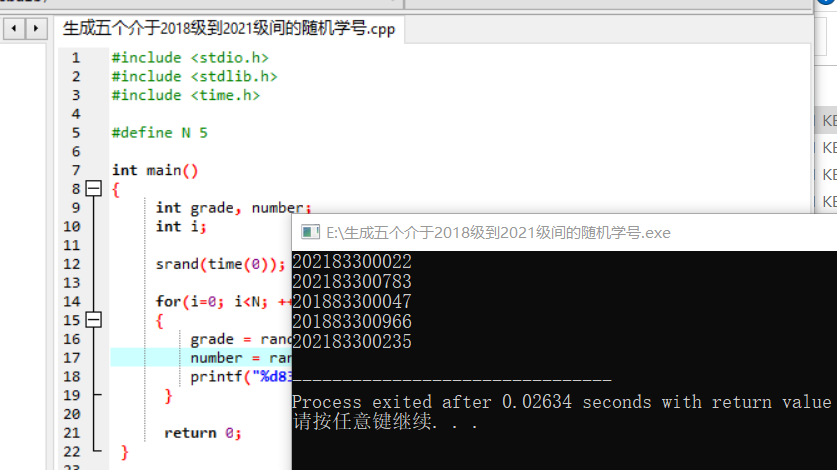Click the #include <time.h> line
Image resolution: width=837 pixels, height=470 pixels.
point(186,95)
